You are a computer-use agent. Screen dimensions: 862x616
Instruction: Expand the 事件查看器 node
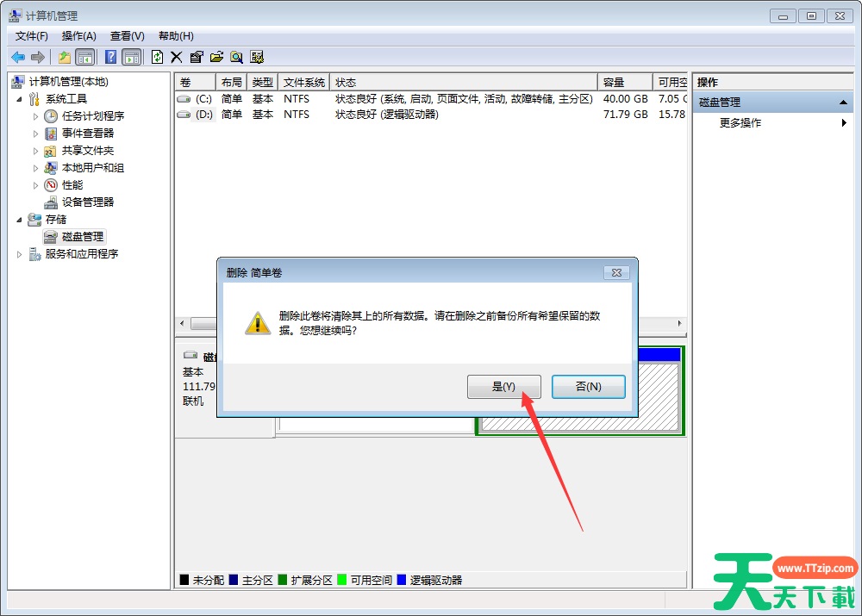point(35,134)
